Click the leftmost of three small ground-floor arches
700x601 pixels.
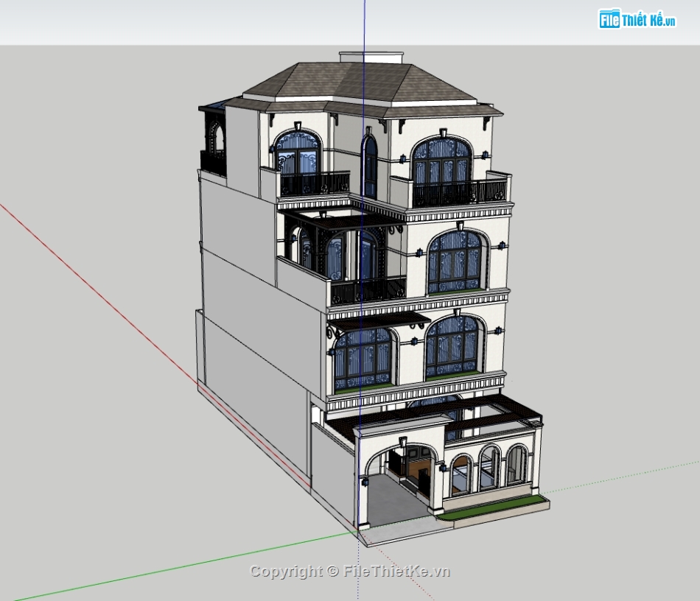coord(461,475)
